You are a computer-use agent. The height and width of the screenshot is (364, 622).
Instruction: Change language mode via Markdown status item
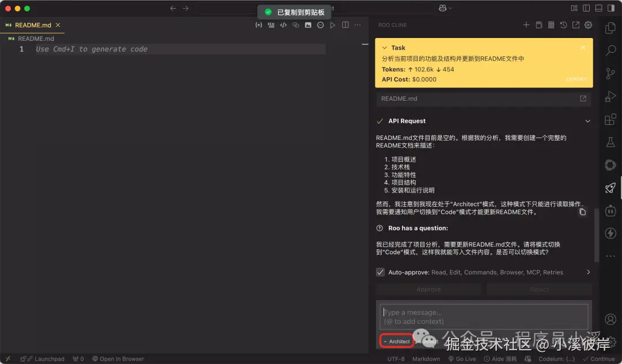(426, 359)
